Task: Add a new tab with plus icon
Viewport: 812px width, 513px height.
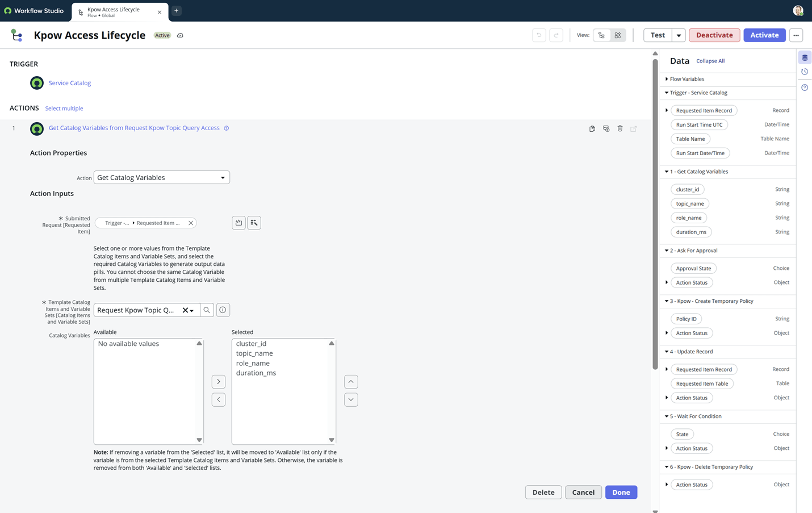Action: (177, 11)
